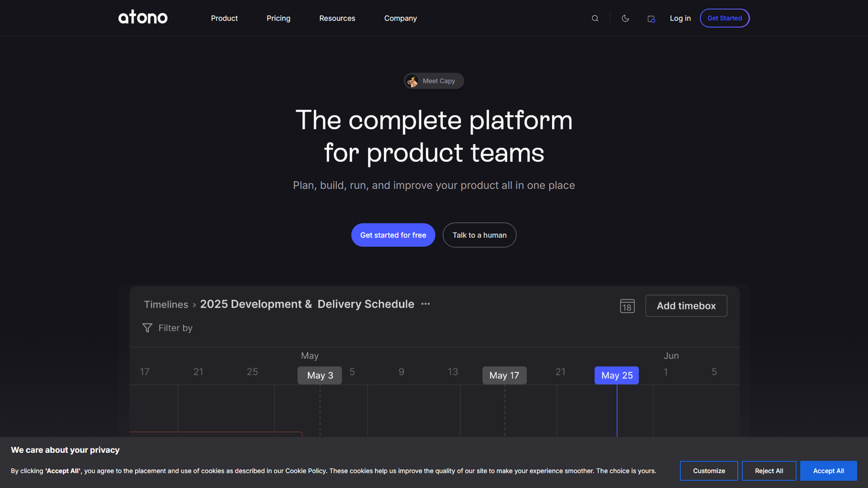Click the Capy avatar icon
Image resolution: width=868 pixels, height=488 pixels.
pyautogui.click(x=413, y=81)
